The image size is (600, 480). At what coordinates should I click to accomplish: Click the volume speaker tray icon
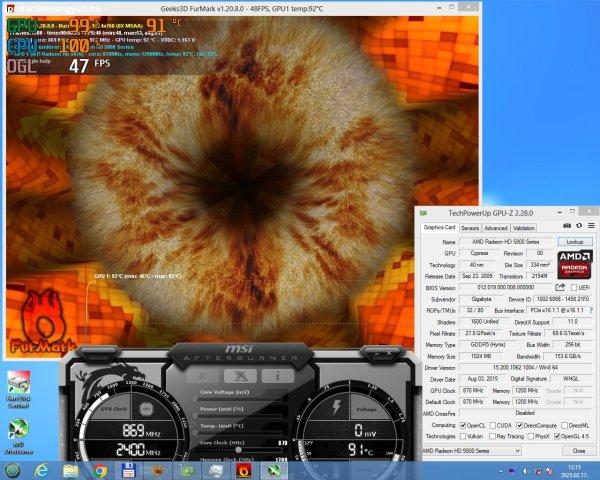526,471
